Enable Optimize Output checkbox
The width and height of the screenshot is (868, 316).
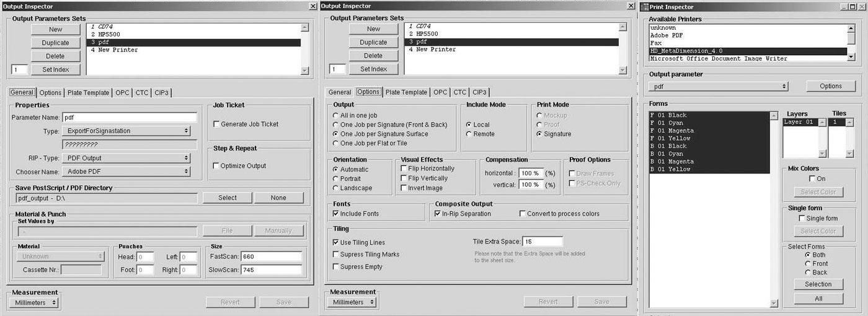pos(216,165)
